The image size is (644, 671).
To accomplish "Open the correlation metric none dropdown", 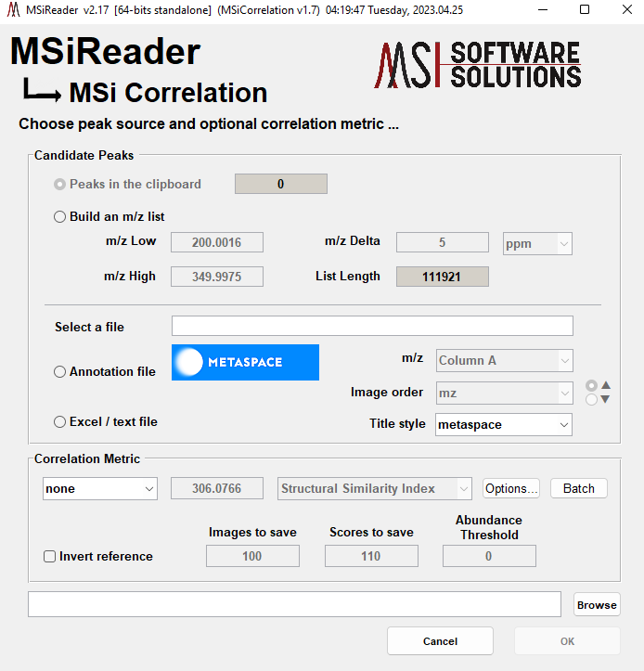I will coord(100,489).
